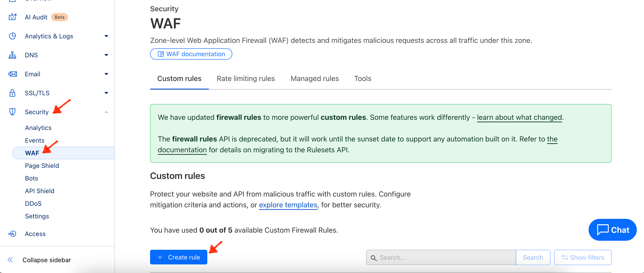The image size is (644, 273).
Task: Click the Analytics & Logs pie chart icon
Action: point(12,36)
